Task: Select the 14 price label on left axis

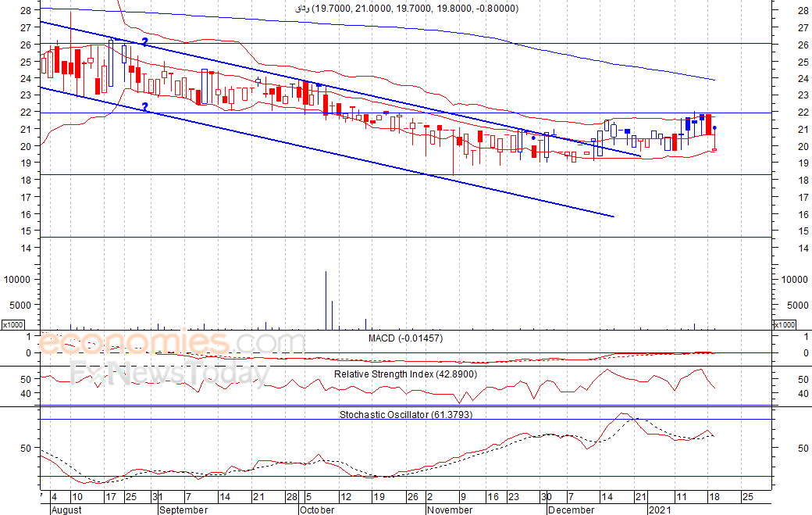Action: pyautogui.click(x=26, y=248)
